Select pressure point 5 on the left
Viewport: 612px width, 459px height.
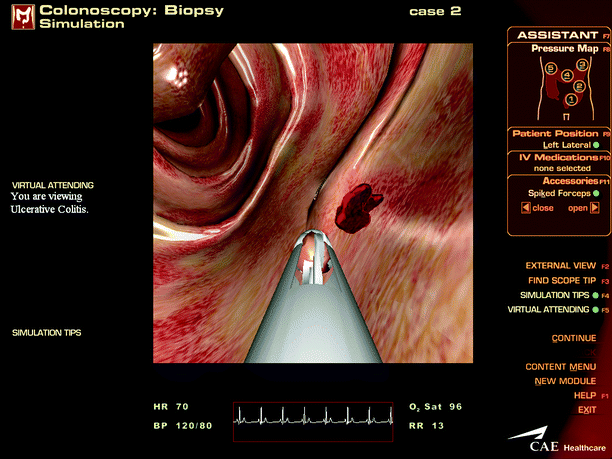[549, 68]
